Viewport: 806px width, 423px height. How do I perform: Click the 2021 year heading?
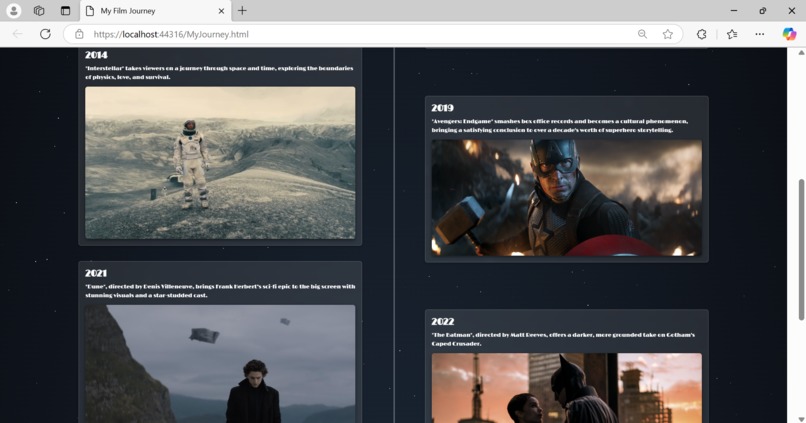click(96, 273)
